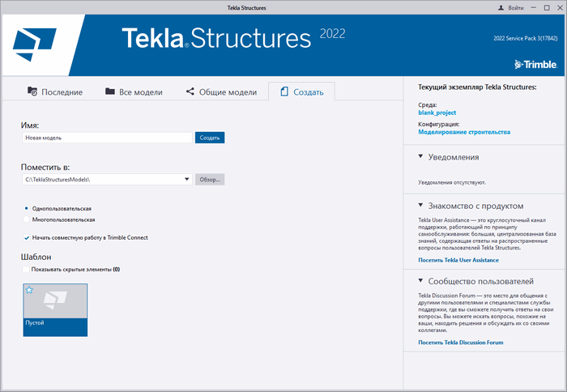Open the Tekla User Assistance link
The image size is (567, 392).
point(458,260)
